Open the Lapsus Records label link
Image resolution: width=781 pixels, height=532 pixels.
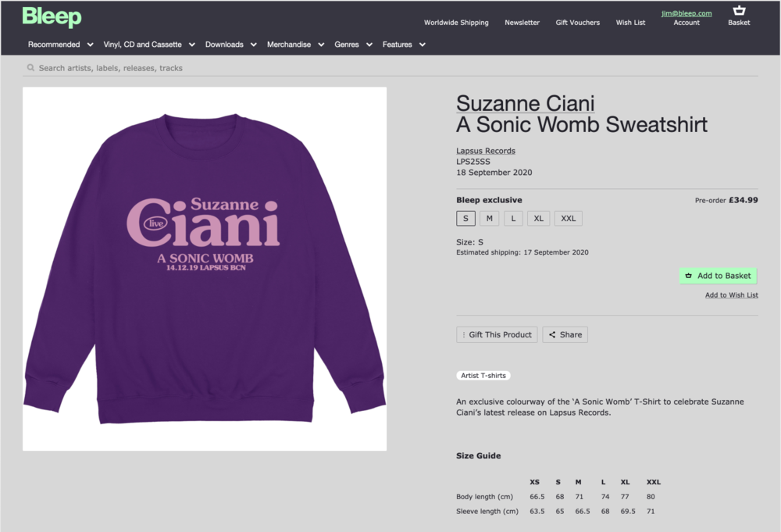tap(486, 151)
